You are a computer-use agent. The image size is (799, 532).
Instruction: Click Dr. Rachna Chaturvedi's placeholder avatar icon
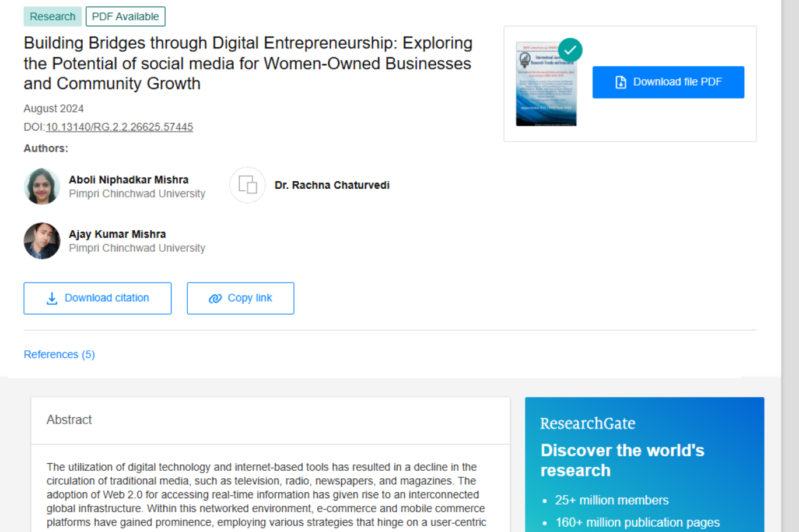(247, 185)
